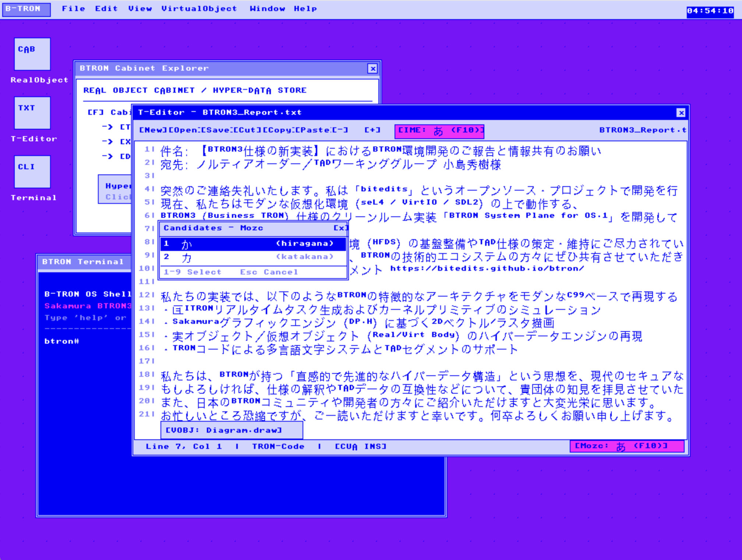Viewport: 742px width, 560px height.
Task: Open the File menu
Action: pos(73,9)
